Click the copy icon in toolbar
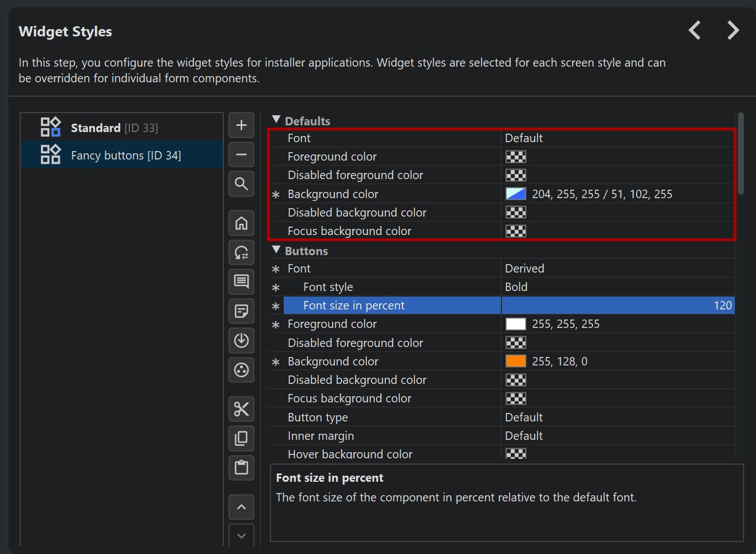Screen dimensions: 756x554 tap(241, 438)
